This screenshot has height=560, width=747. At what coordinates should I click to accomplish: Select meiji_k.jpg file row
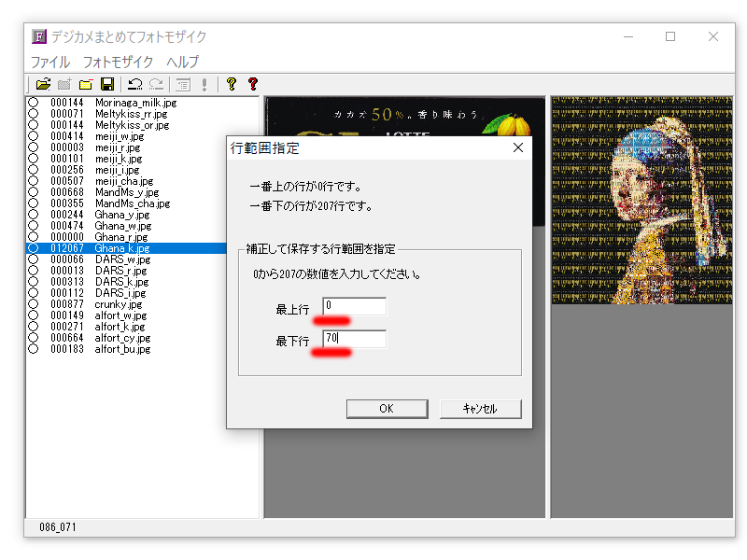point(126,159)
